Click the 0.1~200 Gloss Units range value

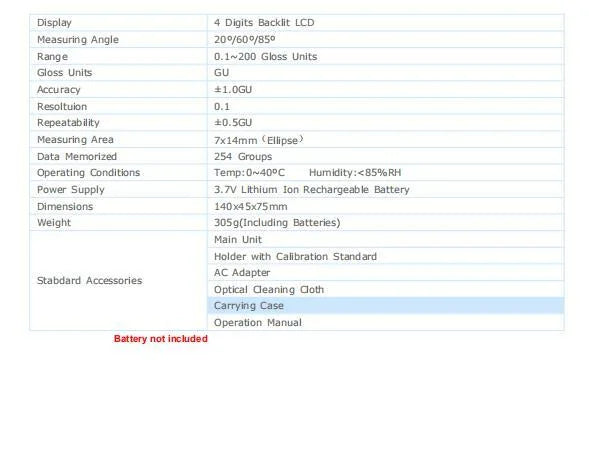pyautogui.click(x=265, y=57)
